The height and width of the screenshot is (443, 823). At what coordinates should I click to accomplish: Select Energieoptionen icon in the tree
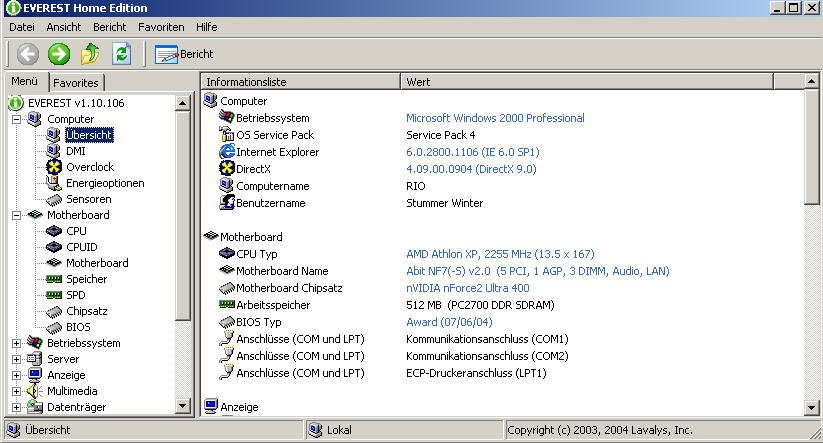point(53,183)
